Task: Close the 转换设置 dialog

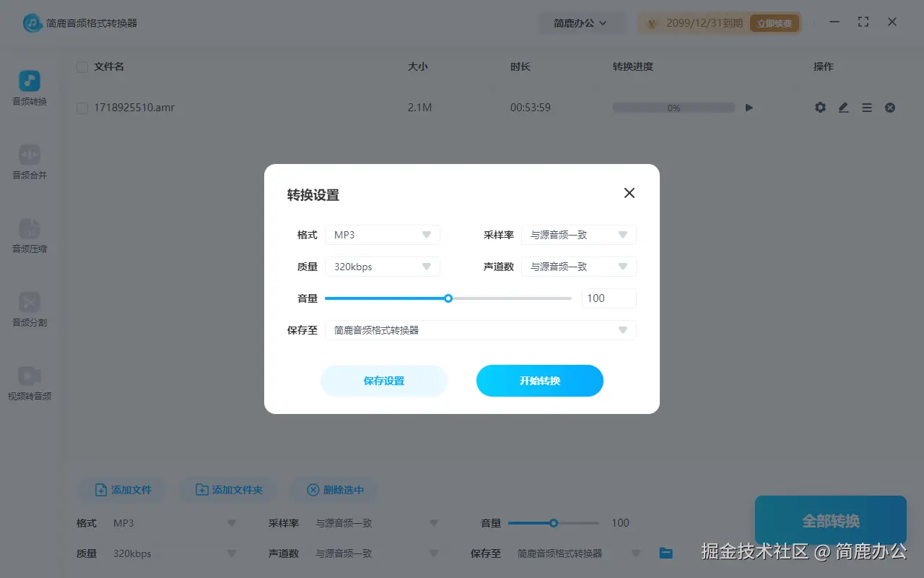Action: coord(629,193)
